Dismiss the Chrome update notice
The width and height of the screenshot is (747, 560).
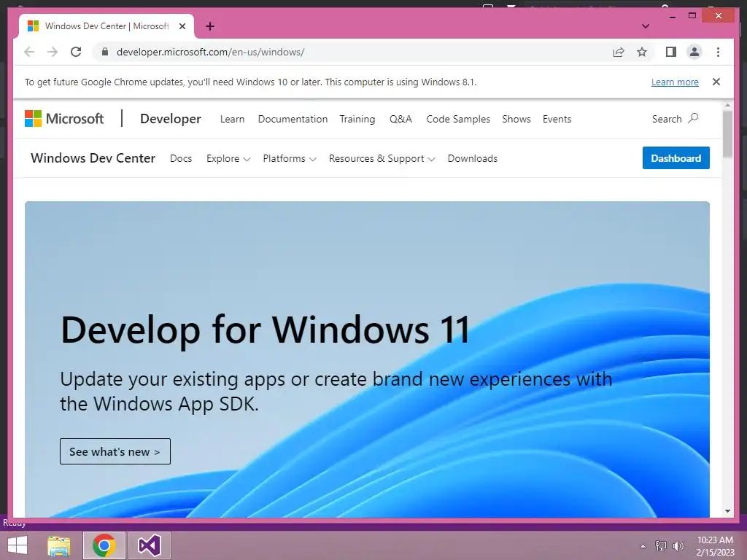coord(716,82)
